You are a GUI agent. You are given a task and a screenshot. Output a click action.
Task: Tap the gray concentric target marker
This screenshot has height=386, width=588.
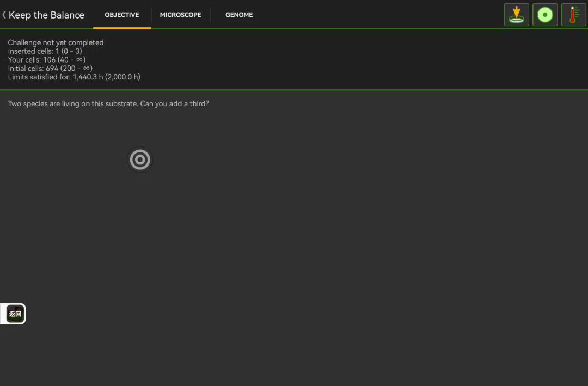coord(140,160)
